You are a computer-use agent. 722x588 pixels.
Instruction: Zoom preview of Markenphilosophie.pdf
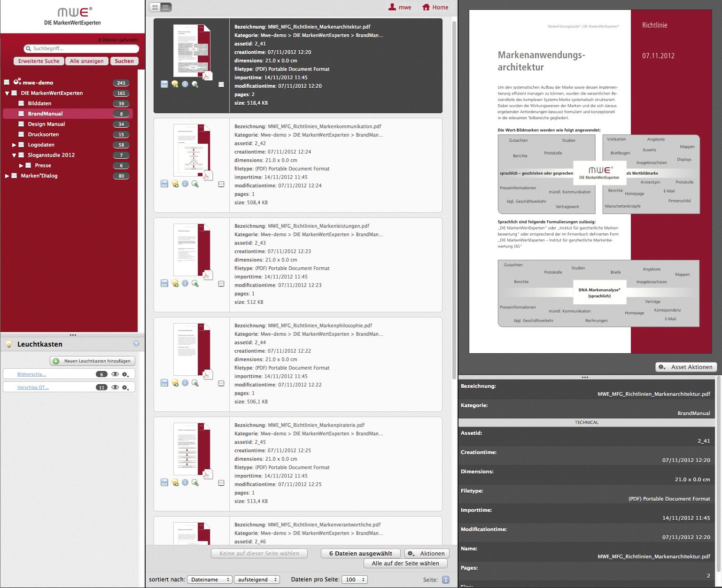tap(195, 383)
